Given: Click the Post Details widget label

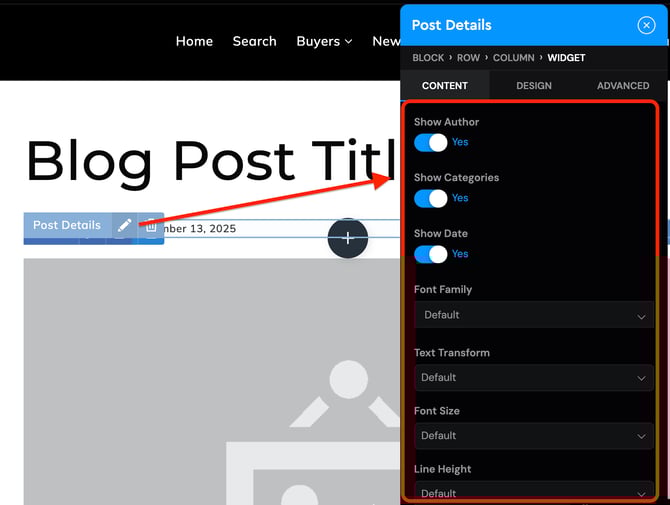Looking at the screenshot, I should [67, 226].
